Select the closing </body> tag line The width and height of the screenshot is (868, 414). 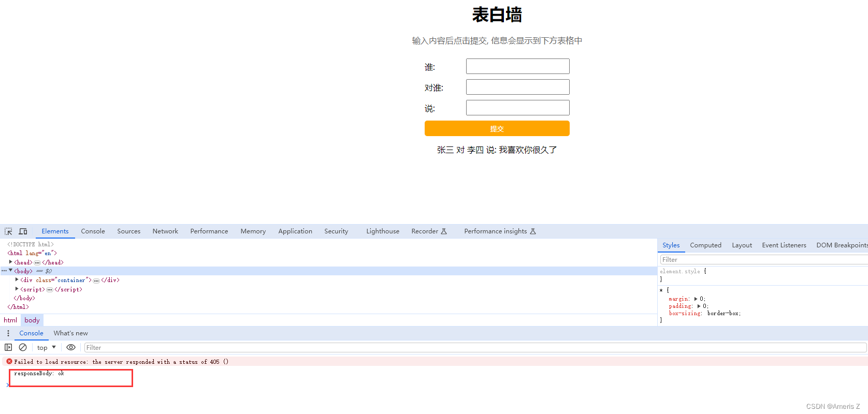(x=24, y=298)
